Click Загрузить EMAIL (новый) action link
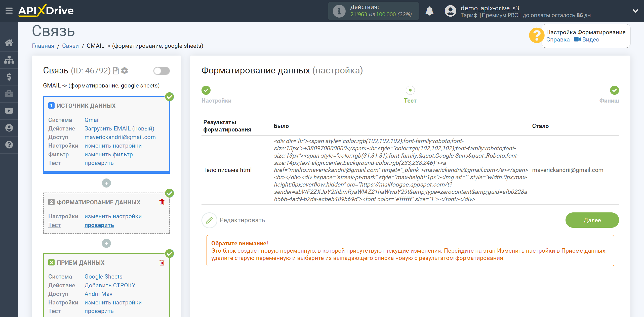 [x=119, y=128]
